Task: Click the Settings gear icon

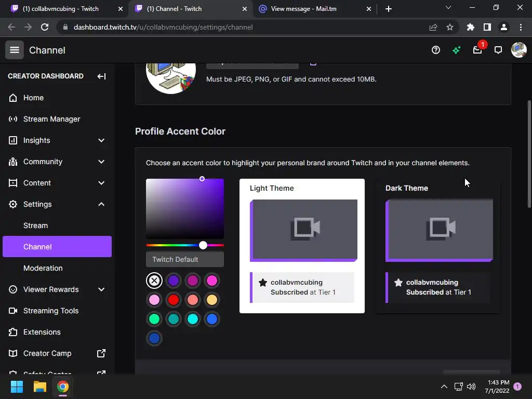Action: pos(13,204)
